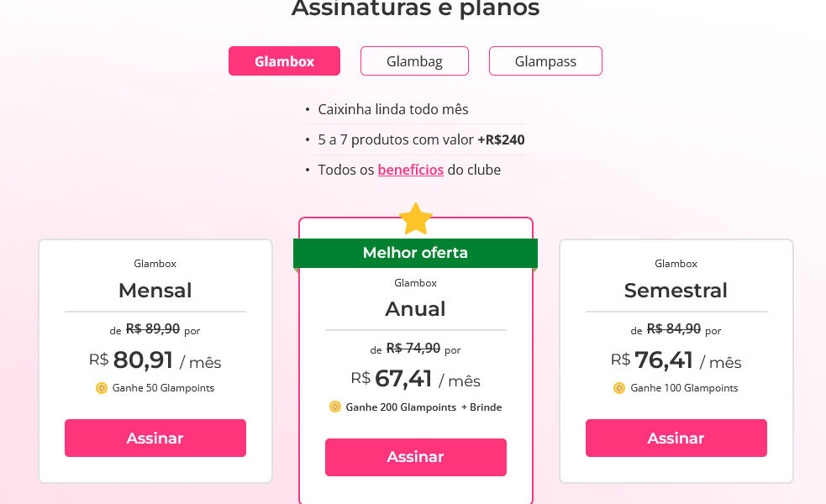Click the green Melhor oferta banner

pos(416,253)
